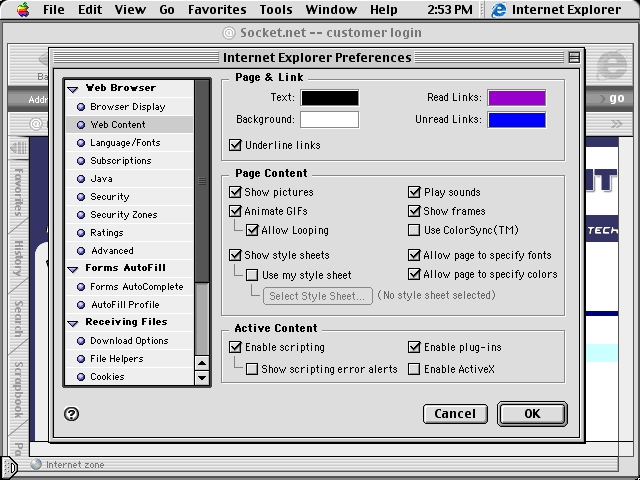This screenshot has width=640, height=480.
Task: Collapse the Web Browser category triangle
Action: [x=73, y=89]
